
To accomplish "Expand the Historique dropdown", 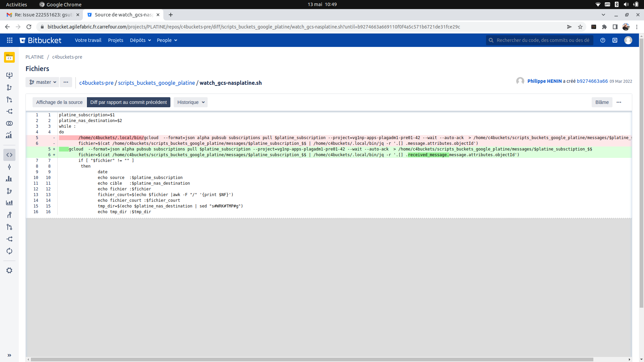I will (191, 102).
